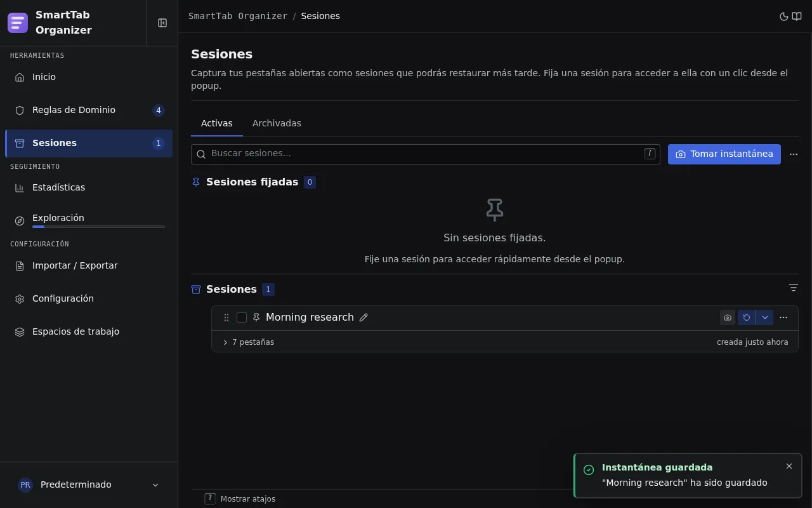
Task: Open Configuración settings page
Action: (x=89, y=298)
